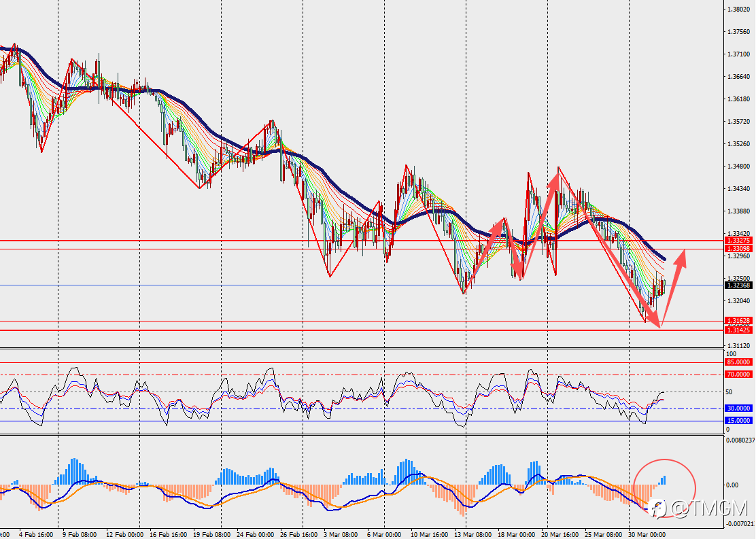Image resolution: width=756 pixels, height=539 pixels.
Task: Select the 85.0000 oscillator level label
Action: (738, 362)
